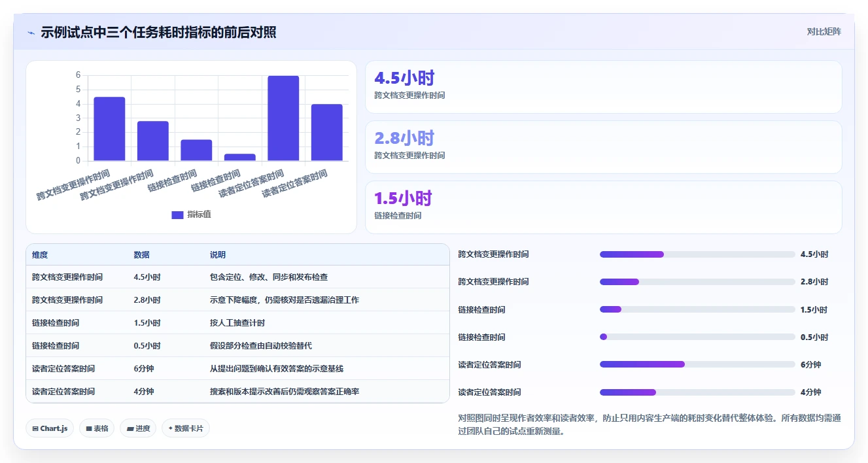Click the cell 搜索和版本提示改善后仍需观察答案正确率
This screenshot has height=463, width=868.
click(x=285, y=392)
